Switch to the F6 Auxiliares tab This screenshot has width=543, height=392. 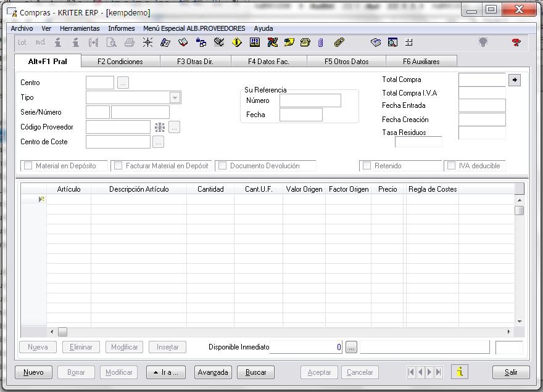(x=421, y=62)
